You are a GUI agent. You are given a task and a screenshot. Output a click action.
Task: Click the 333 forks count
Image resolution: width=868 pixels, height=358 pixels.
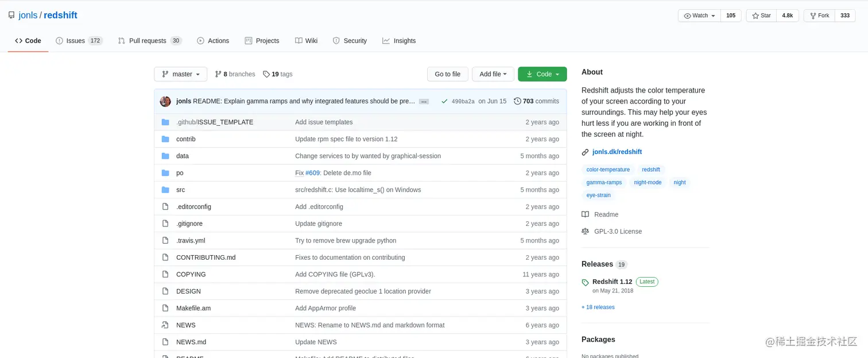pos(845,16)
